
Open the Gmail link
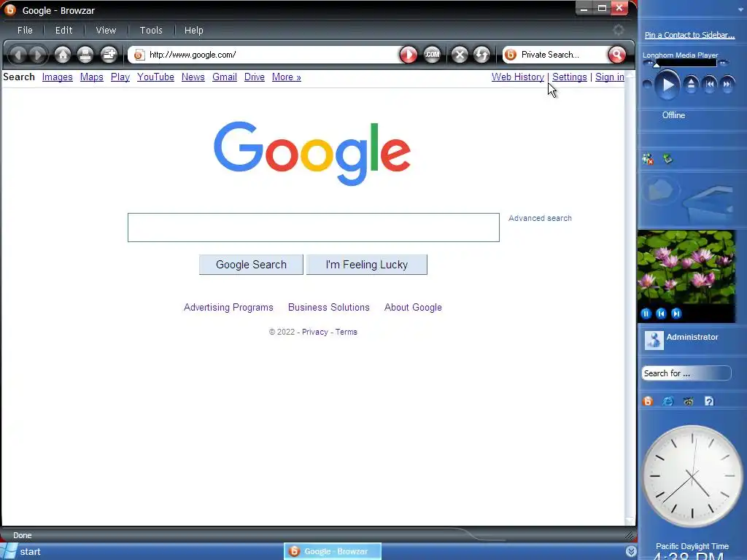(x=225, y=77)
